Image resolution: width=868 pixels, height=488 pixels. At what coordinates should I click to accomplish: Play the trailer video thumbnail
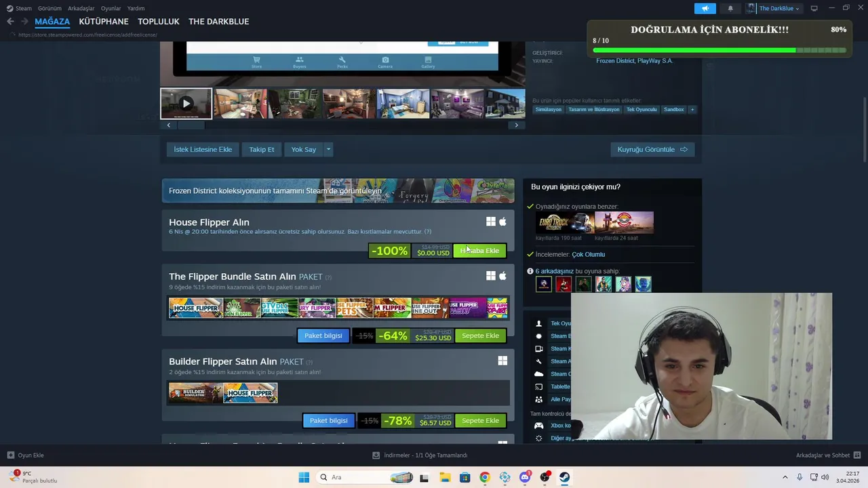(x=186, y=104)
